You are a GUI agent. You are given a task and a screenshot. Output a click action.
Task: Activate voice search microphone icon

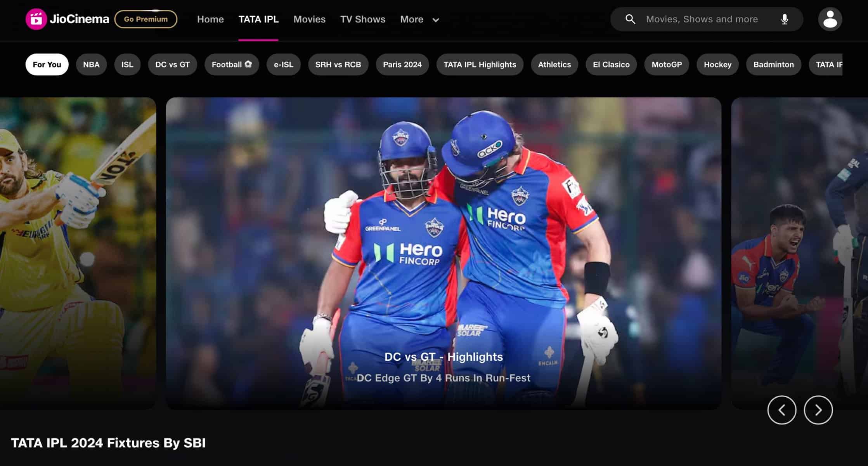tap(785, 19)
